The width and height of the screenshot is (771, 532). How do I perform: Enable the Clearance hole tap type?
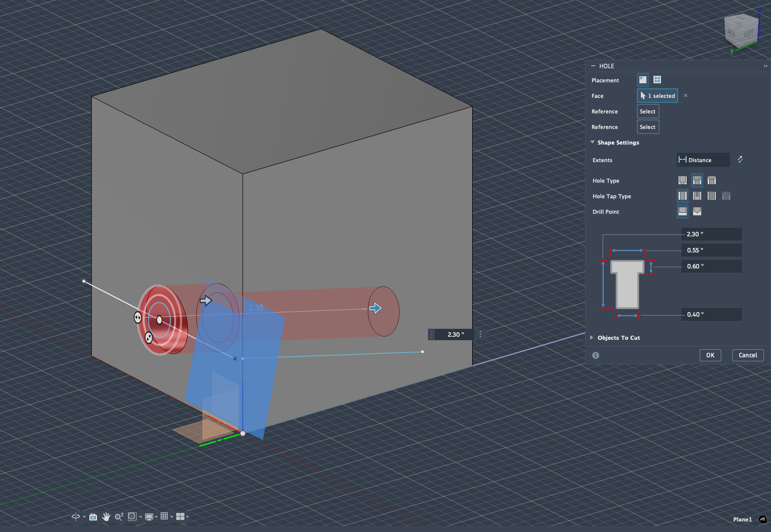coord(697,196)
